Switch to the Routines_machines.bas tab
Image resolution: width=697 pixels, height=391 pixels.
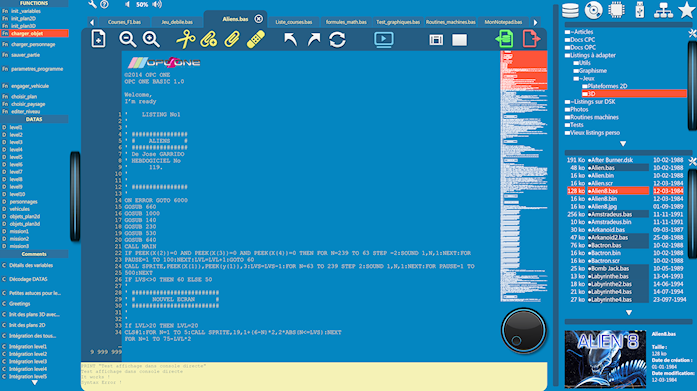pyautogui.click(x=451, y=22)
